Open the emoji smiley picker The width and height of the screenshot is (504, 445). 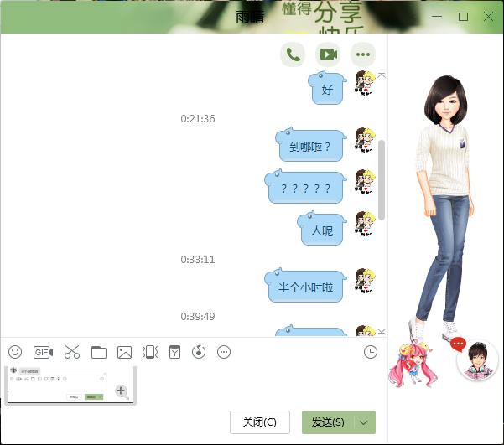[15, 352]
